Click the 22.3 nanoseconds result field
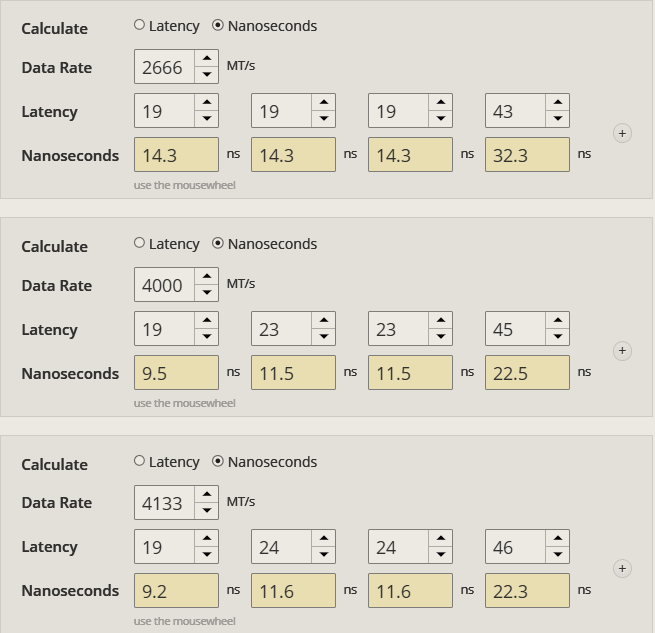655x633 pixels. click(527, 591)
